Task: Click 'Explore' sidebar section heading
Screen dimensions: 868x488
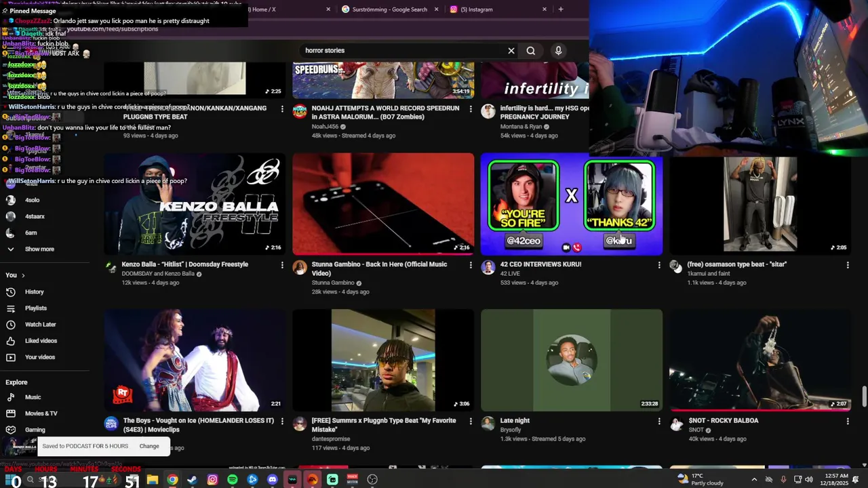Action: [x=16, y=382]
